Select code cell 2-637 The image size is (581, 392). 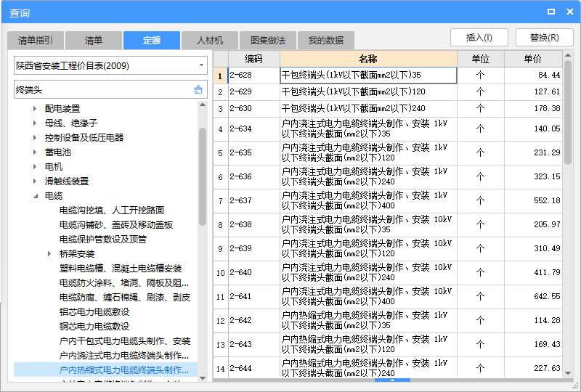pos(253,201)
